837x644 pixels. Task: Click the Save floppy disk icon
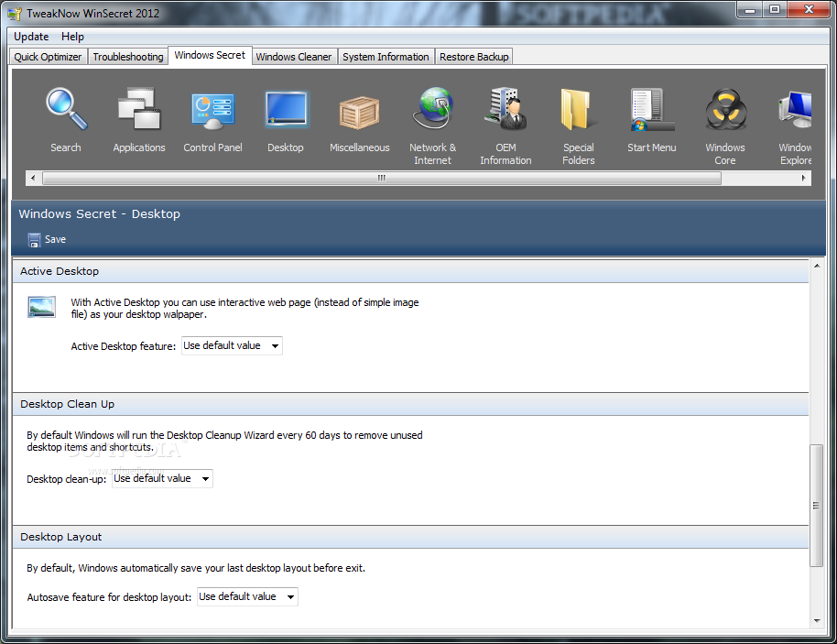coord(34,240)
